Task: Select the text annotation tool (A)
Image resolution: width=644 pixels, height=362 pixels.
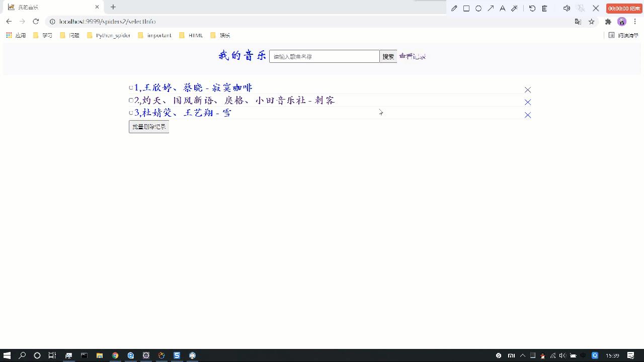Action: tap(502, 8)
